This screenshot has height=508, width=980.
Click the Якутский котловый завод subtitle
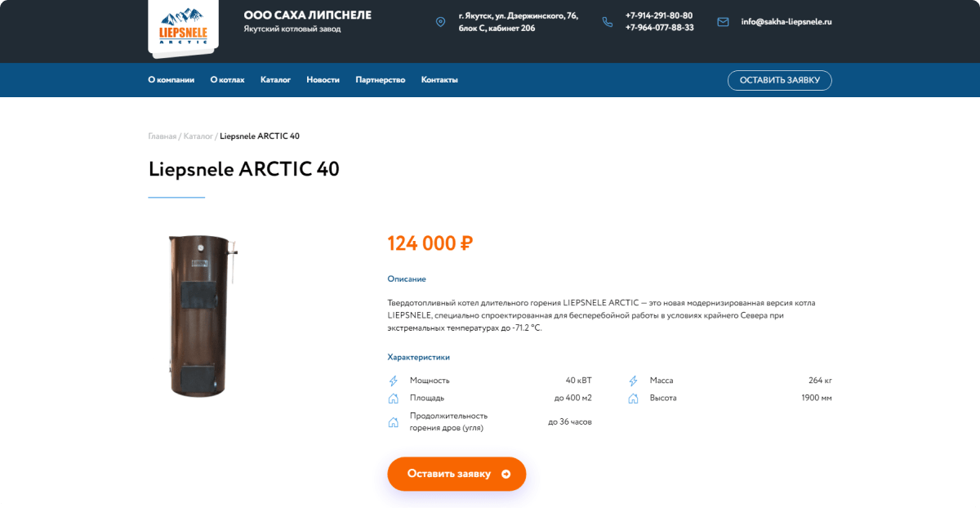(292, 29)
